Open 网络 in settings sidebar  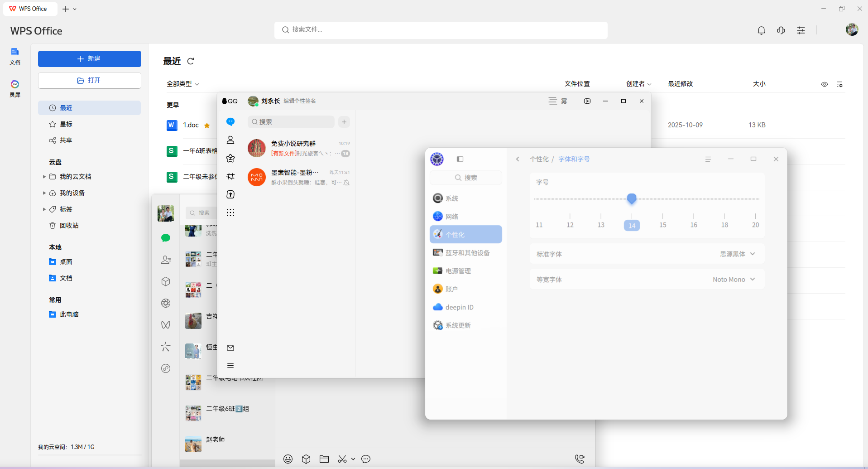pyautogui.click(x=465, y=217)
